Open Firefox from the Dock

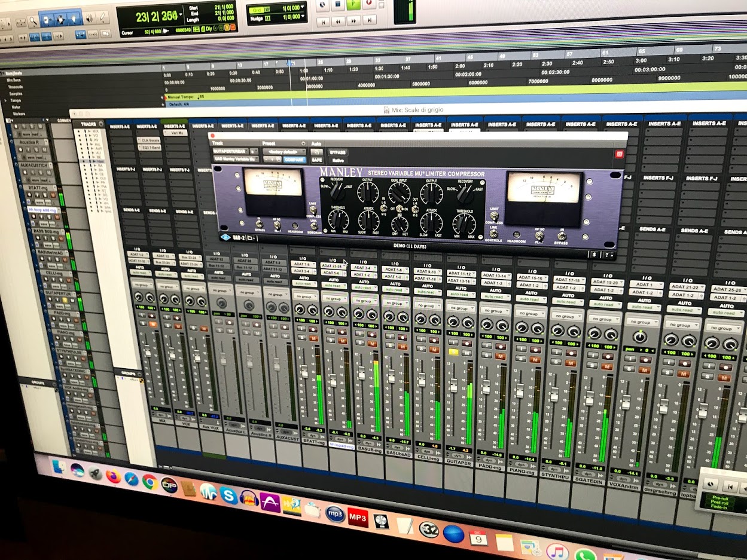(x=112, y=476)
